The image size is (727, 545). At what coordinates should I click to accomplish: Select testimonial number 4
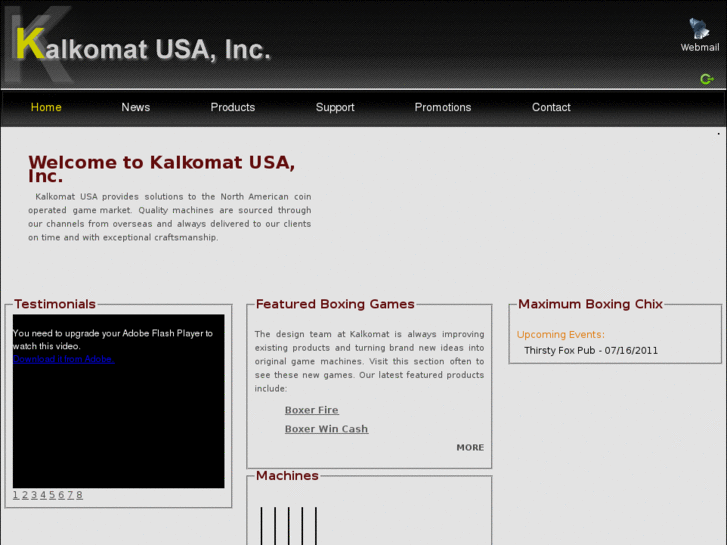coord(43,495)
